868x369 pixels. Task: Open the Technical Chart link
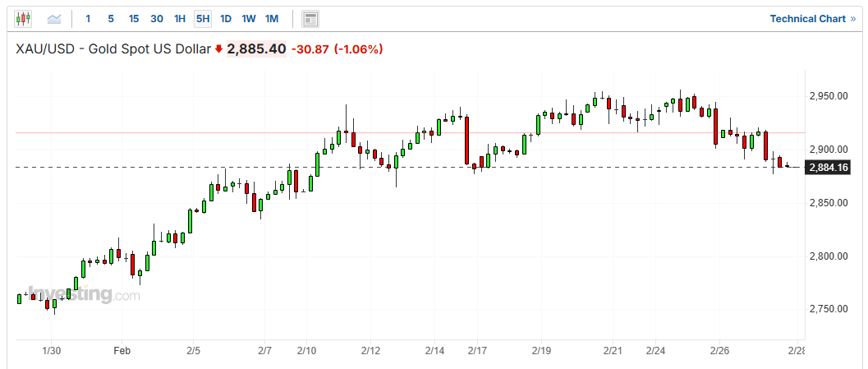pos(808,19)
